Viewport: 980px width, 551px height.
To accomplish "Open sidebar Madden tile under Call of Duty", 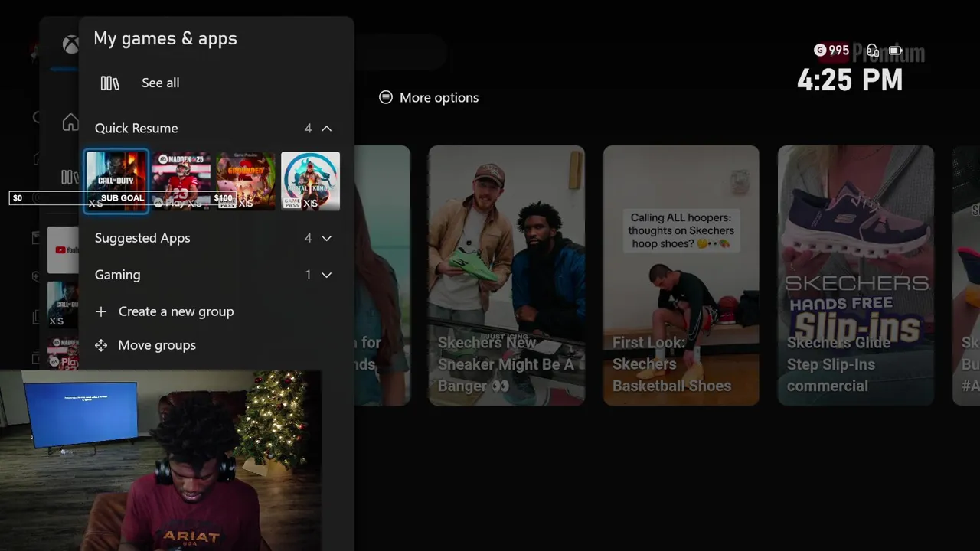I will pyautogui.click(x=63, y=353).
